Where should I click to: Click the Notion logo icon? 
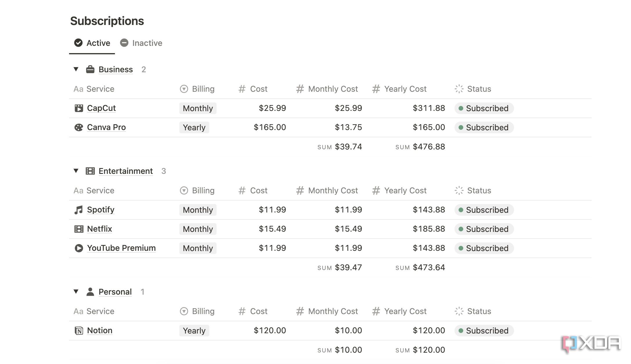click(x=79, y=331)
